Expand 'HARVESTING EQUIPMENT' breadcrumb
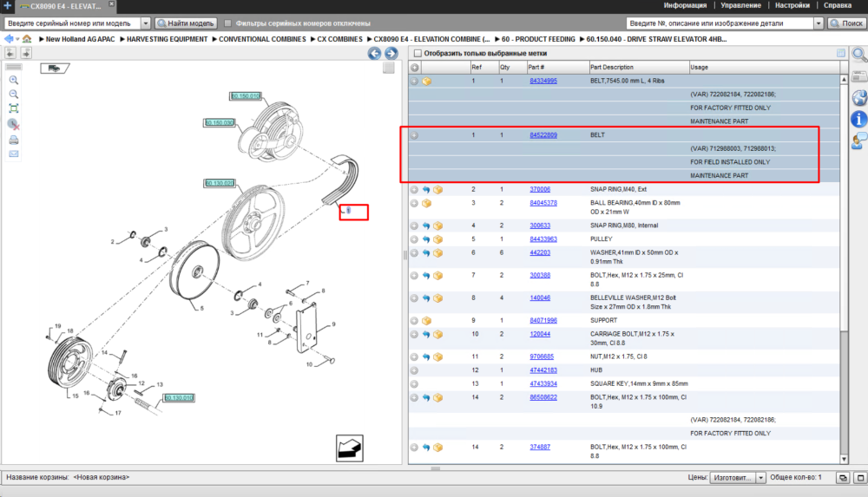The width and height of the screenshot is (868, 497). (x=122, y=39)
